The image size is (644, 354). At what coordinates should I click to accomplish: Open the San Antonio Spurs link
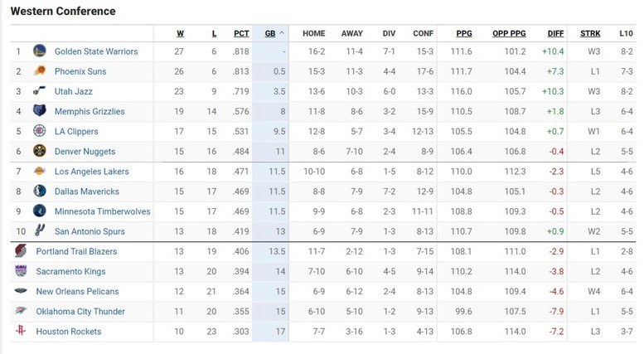(x=90, y=231)
